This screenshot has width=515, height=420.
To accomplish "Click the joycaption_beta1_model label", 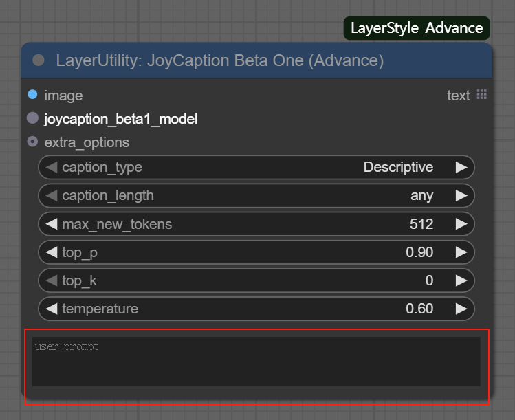I will pos(121,119).
